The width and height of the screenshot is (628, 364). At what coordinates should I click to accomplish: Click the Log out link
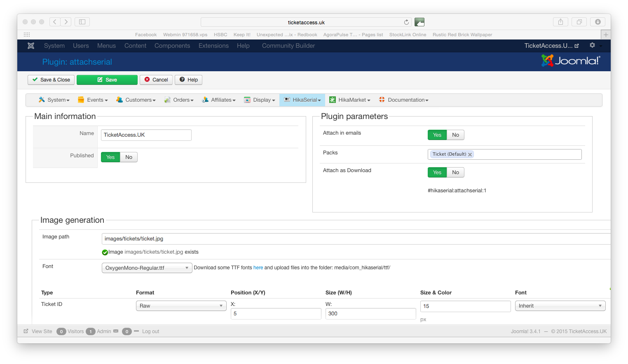pos(150,331)
